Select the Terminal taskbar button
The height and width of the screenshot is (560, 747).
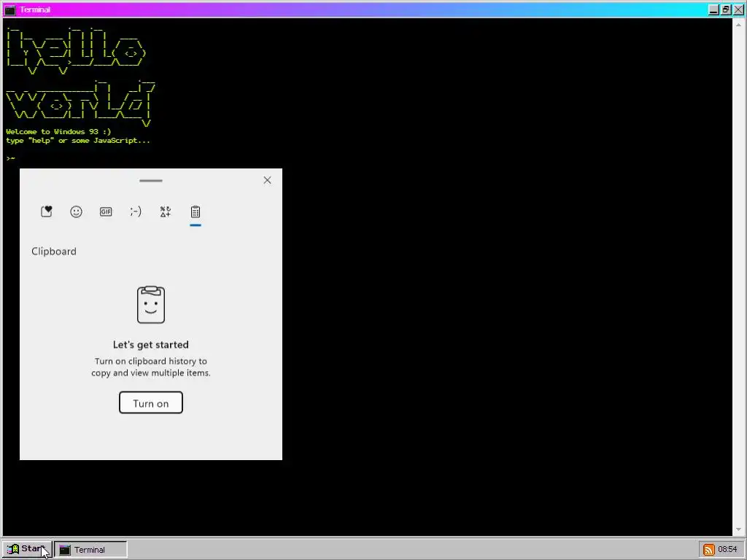coord(90,549)
